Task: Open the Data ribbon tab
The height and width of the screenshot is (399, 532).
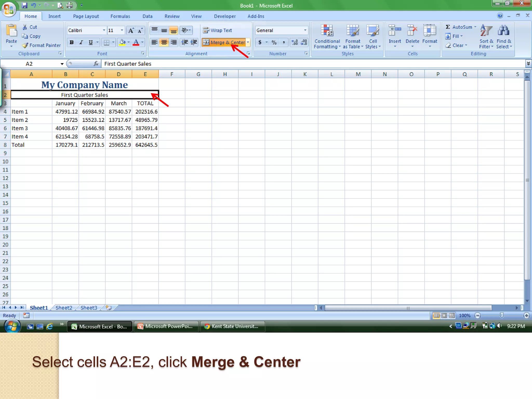Action: (x=147, y=16)
